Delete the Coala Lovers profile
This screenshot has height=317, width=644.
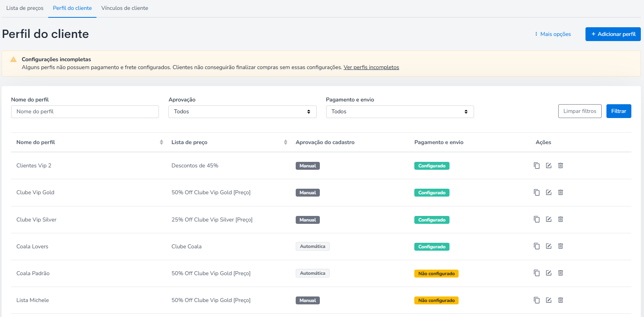(x=561, y=246)
